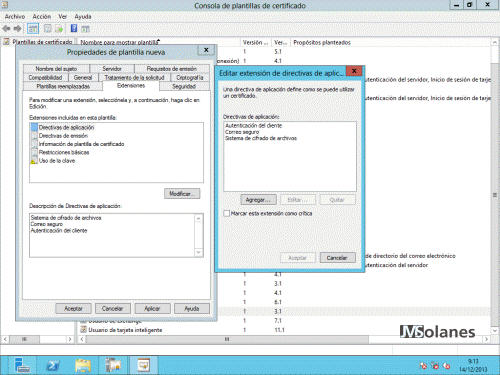The image size is (500, 375).
Task: Click the Ayuda button in the properties dialog
Action: [192, 309]
